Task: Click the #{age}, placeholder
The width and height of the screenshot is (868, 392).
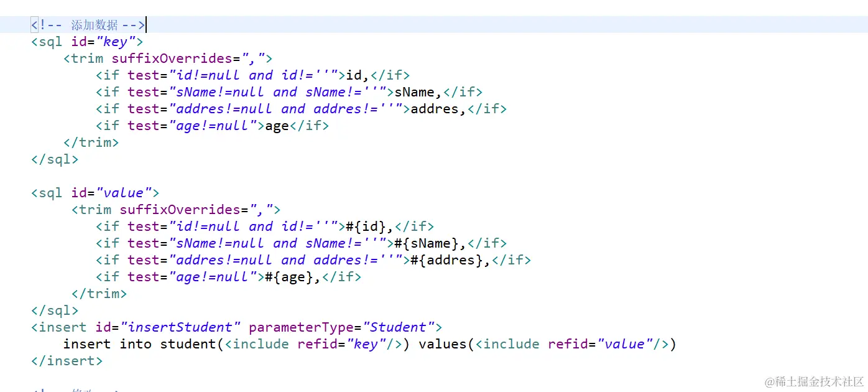Action: [x=293, y=277]
